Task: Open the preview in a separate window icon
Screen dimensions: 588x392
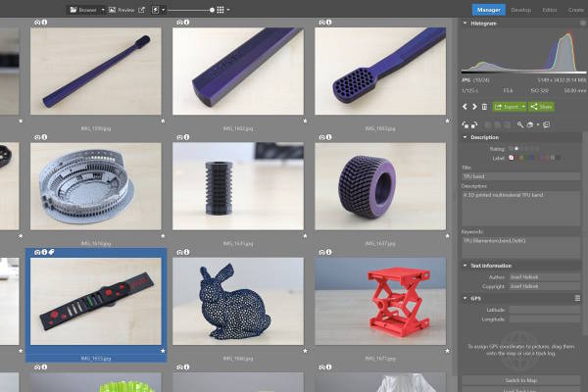Action: coord(141,10)
